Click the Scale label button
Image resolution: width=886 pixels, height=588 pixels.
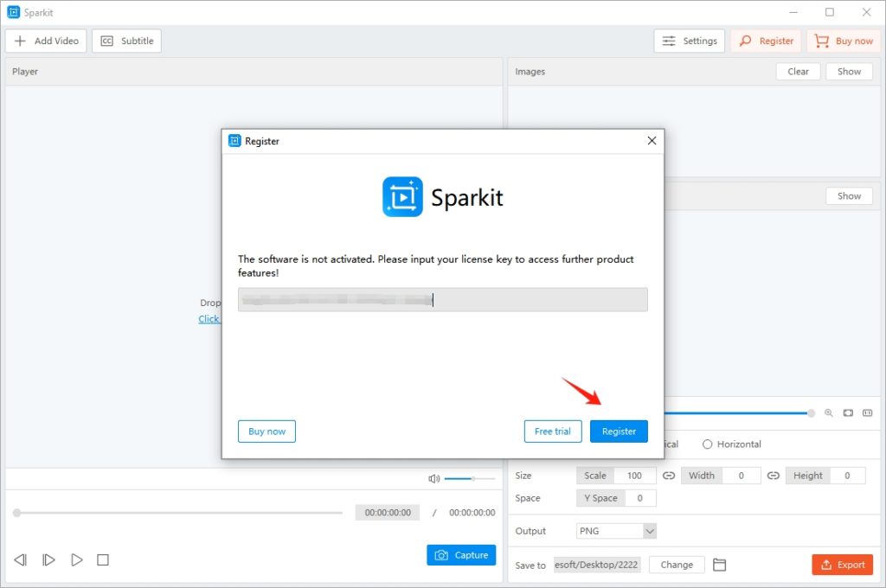[x=595, y=476]
